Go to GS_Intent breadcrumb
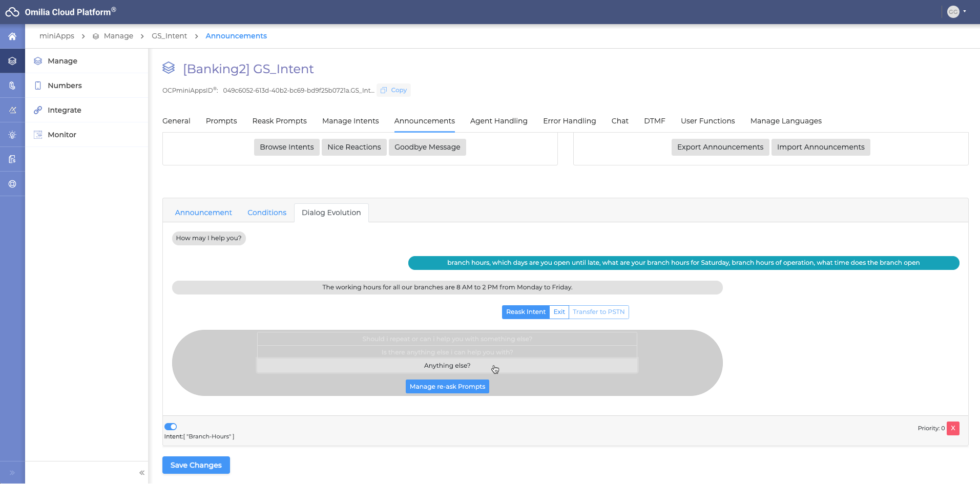980x484 pixels. point(169,36)
